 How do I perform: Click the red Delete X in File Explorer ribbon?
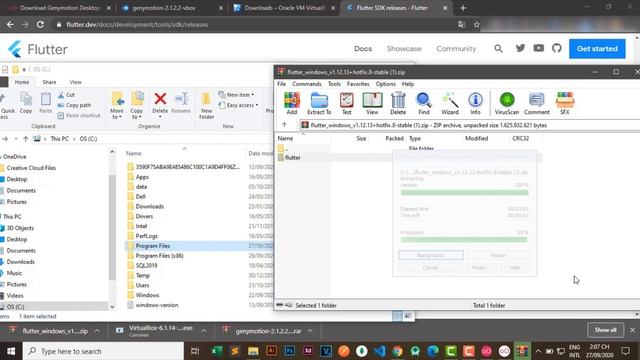coord(160,98)
